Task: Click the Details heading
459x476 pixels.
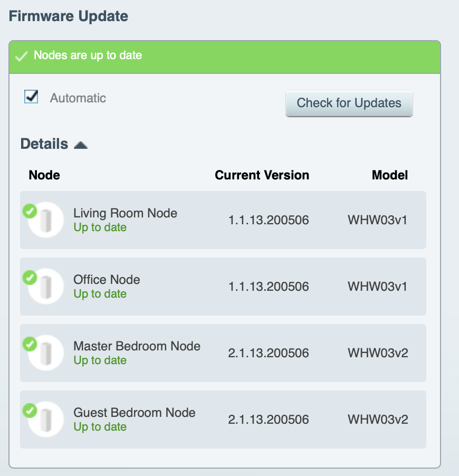Action: [x=44, y=144]
